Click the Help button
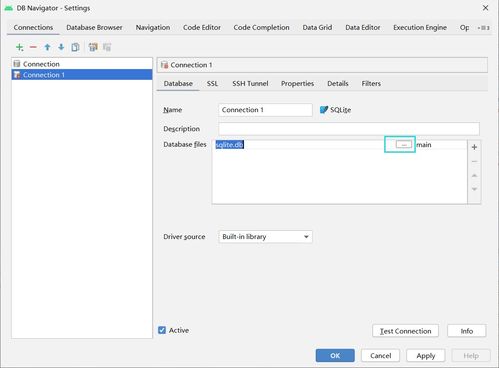Screen dimensions: 499x368 pyautogui.click(x=471, y=356)
